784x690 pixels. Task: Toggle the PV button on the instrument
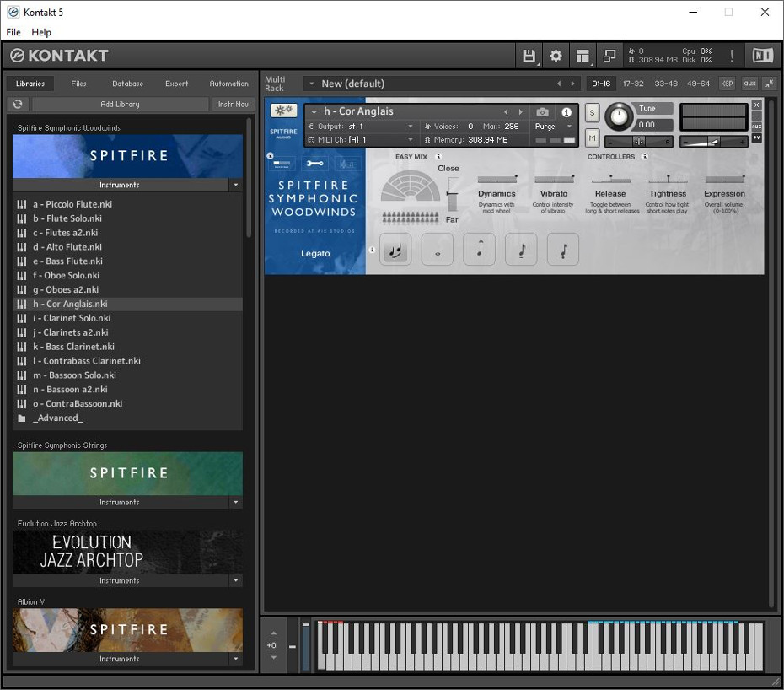(x=756, y=137)
